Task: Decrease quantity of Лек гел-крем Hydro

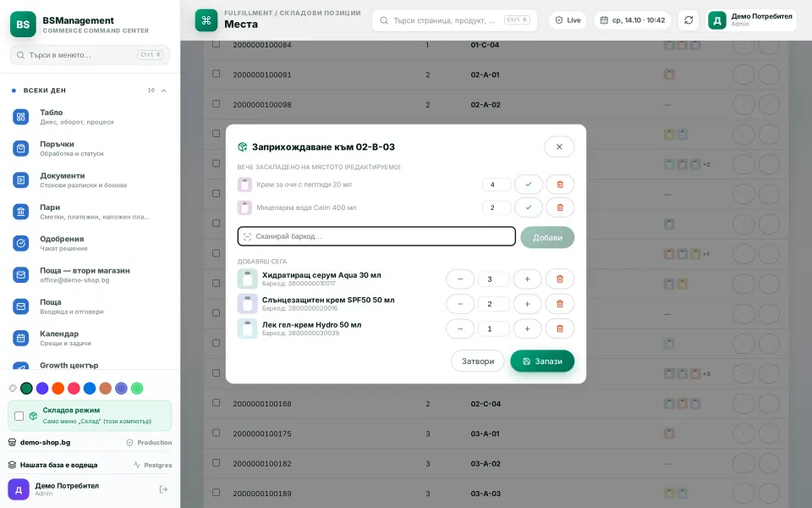Action: [460, 329]
